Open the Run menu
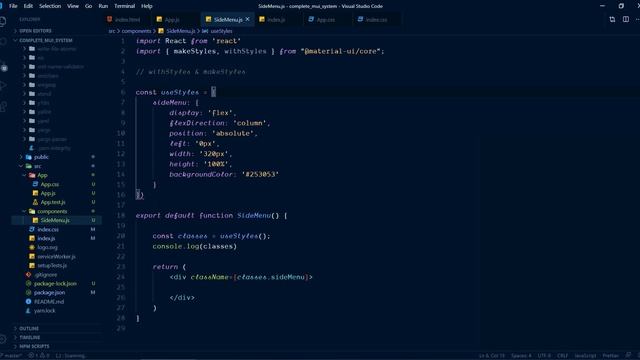The height and width of the screenshot is (360, 640). (103, 6)
